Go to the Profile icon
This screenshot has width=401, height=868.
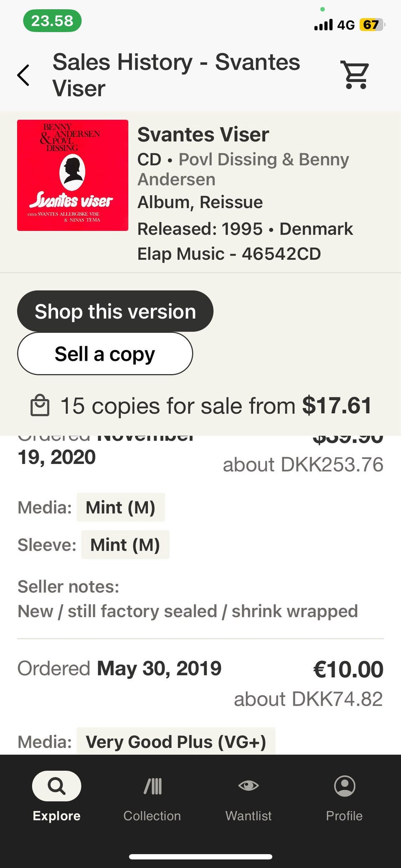(345, 786)
